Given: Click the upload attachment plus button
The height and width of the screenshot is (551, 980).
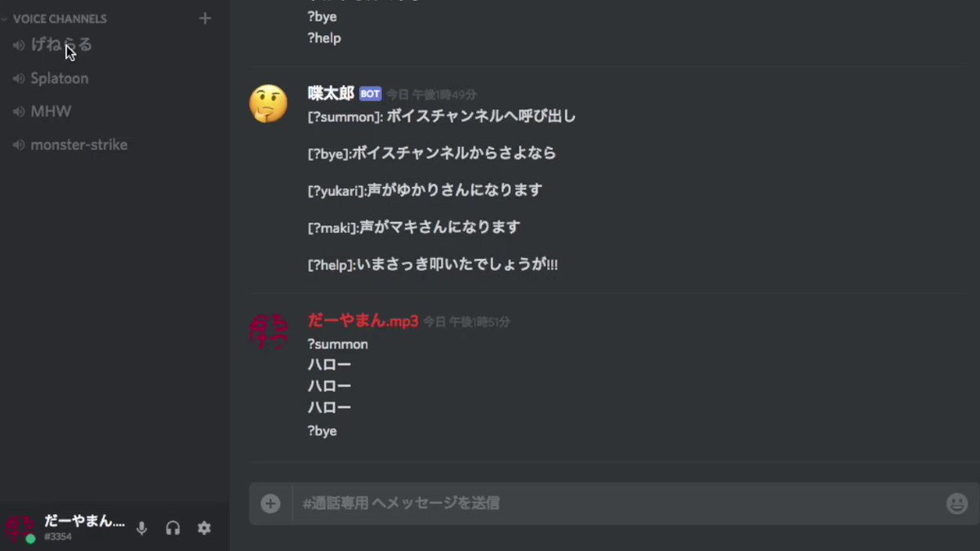Looking at the screenshot, I should tap(270, 503).
